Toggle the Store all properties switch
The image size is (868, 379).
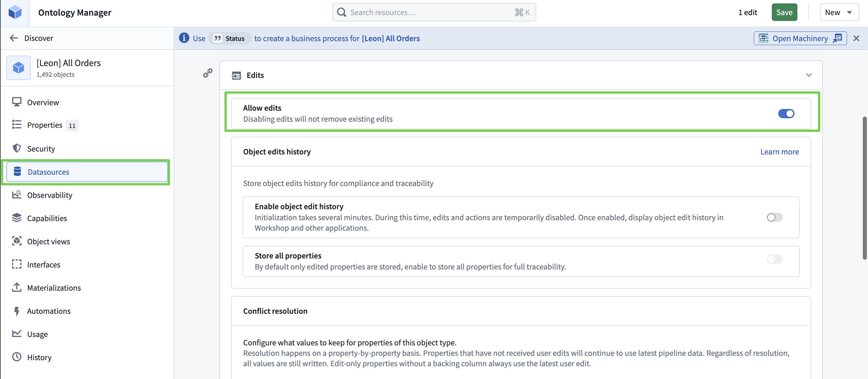[774, 259]
